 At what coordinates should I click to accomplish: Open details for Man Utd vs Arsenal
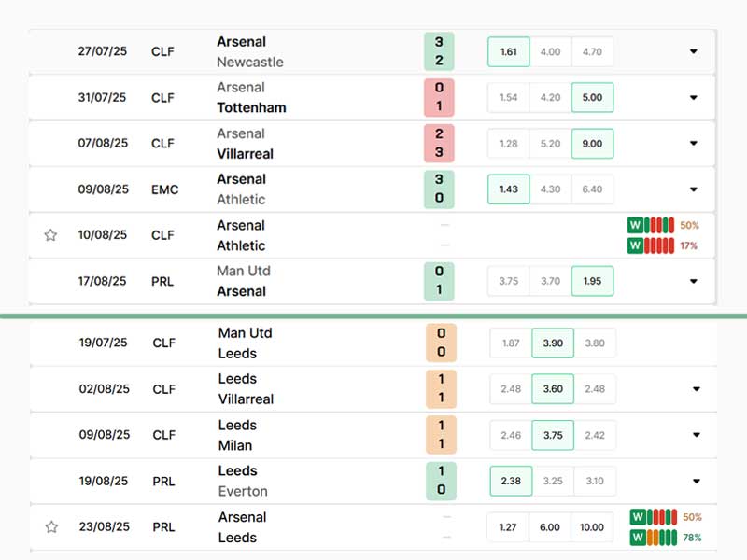click(693, 281)
